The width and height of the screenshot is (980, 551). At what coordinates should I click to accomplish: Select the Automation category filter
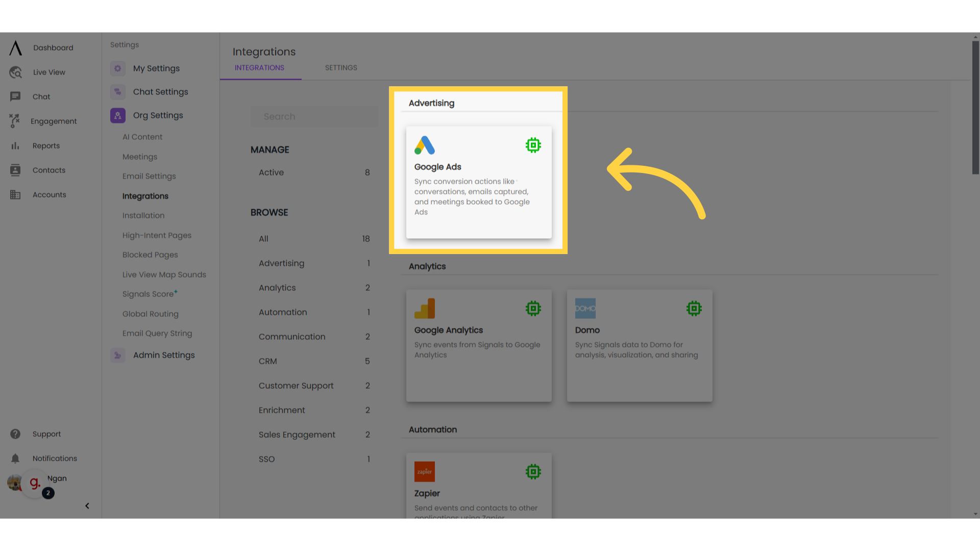pyautogui.click(x=314, y=312)
